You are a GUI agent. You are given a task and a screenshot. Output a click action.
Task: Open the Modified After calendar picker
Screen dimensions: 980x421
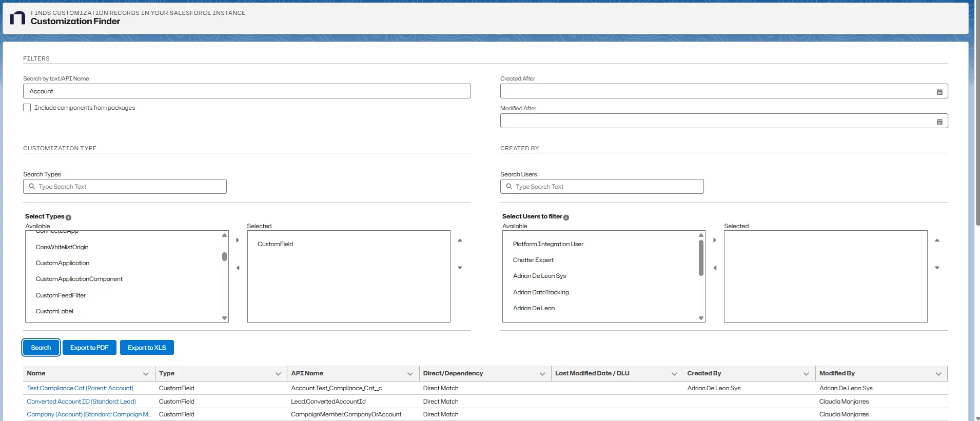pos(939,122)
